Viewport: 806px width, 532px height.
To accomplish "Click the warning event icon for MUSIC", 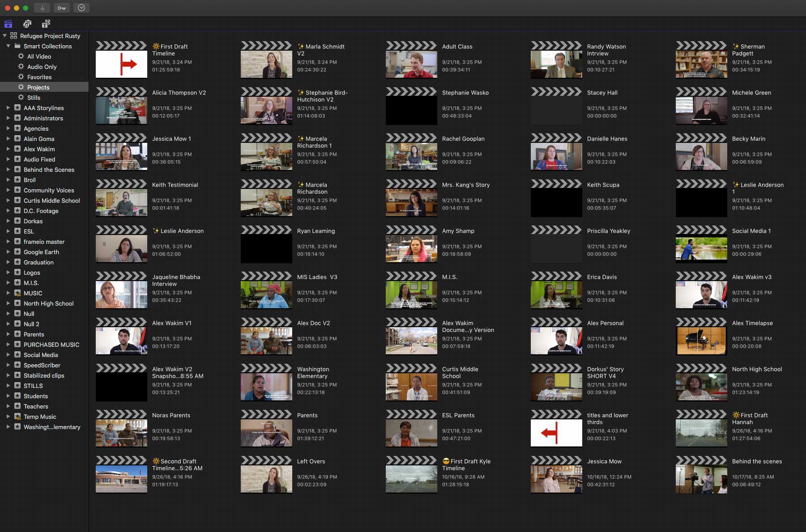I will coord(17,293).
